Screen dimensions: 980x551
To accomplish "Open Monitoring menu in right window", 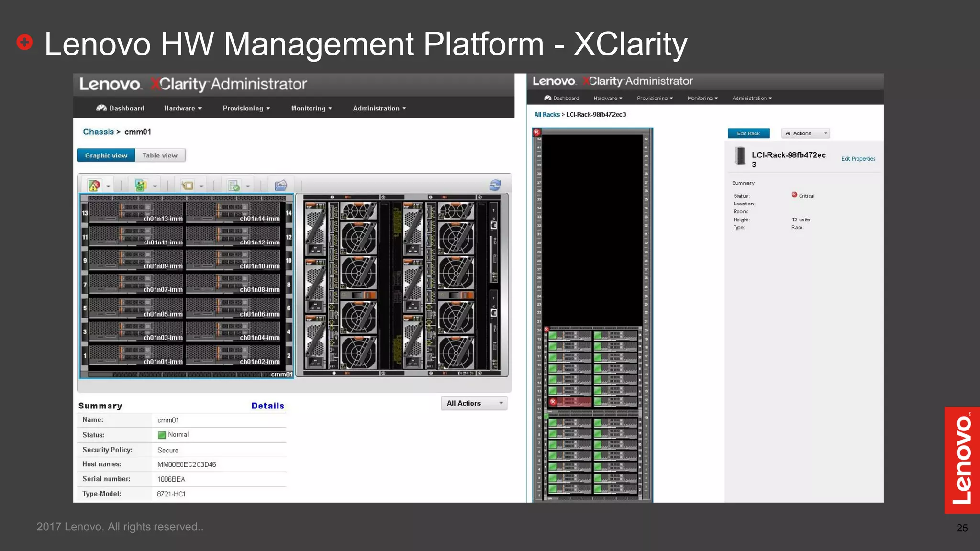I will 702,98.
